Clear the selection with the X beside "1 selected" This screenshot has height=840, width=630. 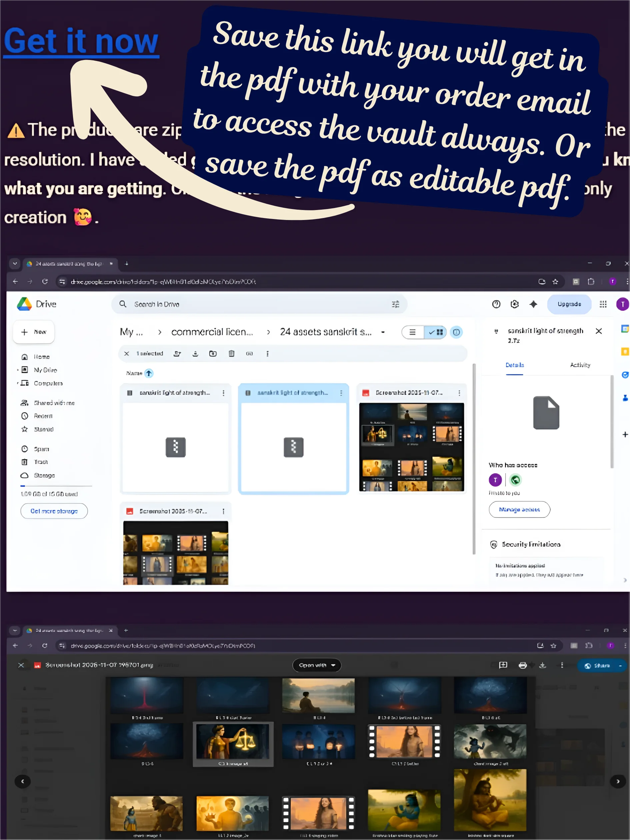tap(126, 354)
